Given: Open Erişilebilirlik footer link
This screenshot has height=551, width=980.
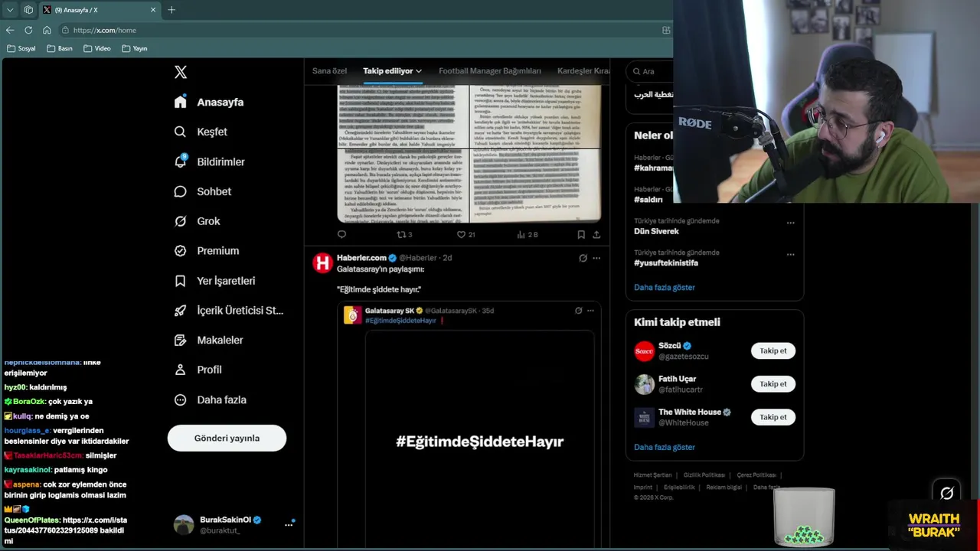Looking at the screenshot, I should 679,487.
